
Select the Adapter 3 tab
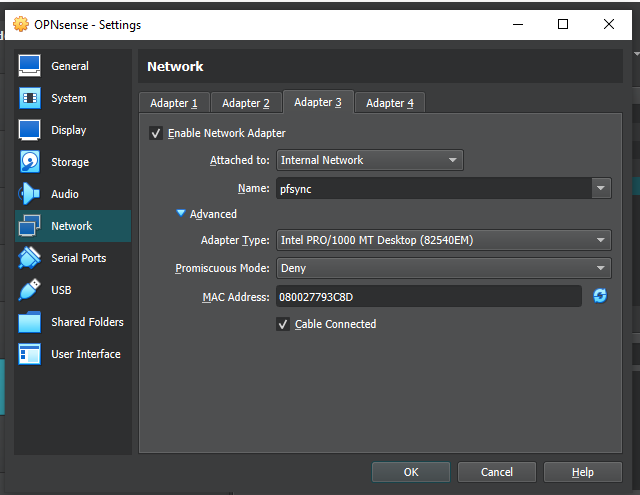point(318,102)
